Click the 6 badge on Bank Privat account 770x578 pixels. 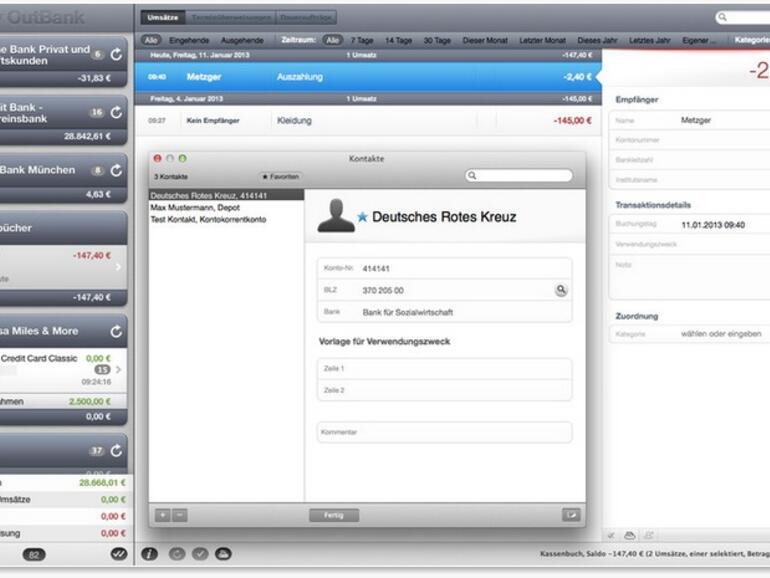click(x=98, y=55)
